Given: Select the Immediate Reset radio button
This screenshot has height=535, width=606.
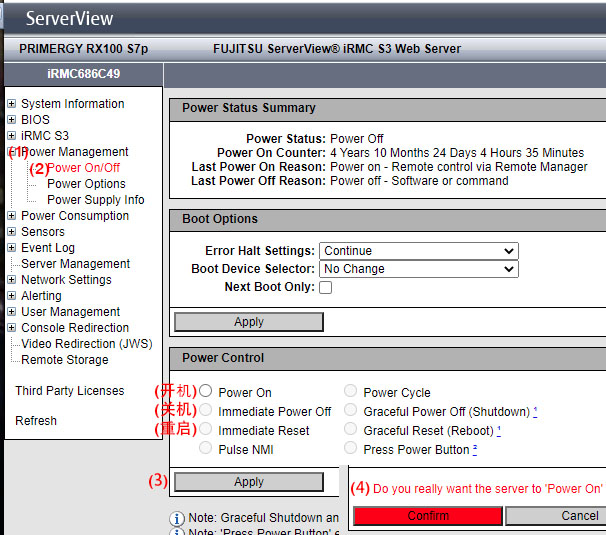Looking at the screenshot, I should pyautogui.click(x=206, y=428).
